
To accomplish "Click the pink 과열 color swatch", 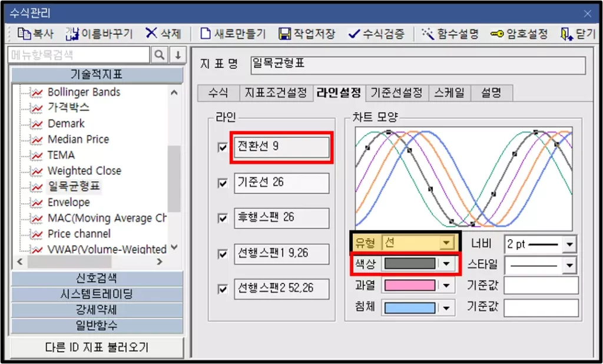I will (410, 286).
